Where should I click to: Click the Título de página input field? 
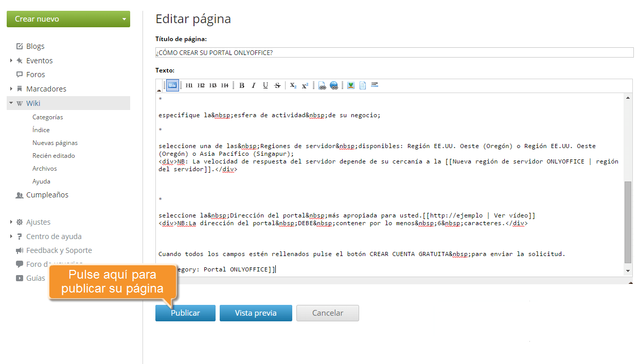coord(394,52)
